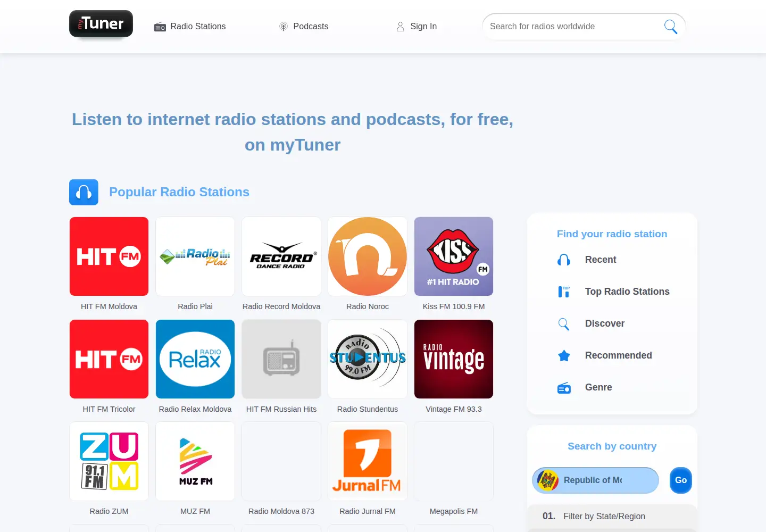Click the myTuner logo
Image resolution: width=766 pixels, height=532 pixels.
(101, 24)
